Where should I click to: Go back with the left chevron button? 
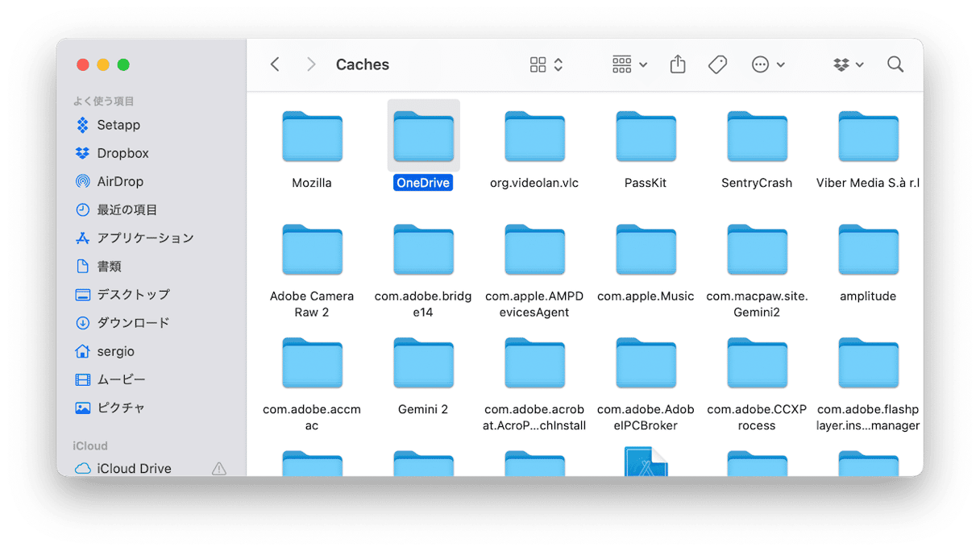tap(275, 64)
